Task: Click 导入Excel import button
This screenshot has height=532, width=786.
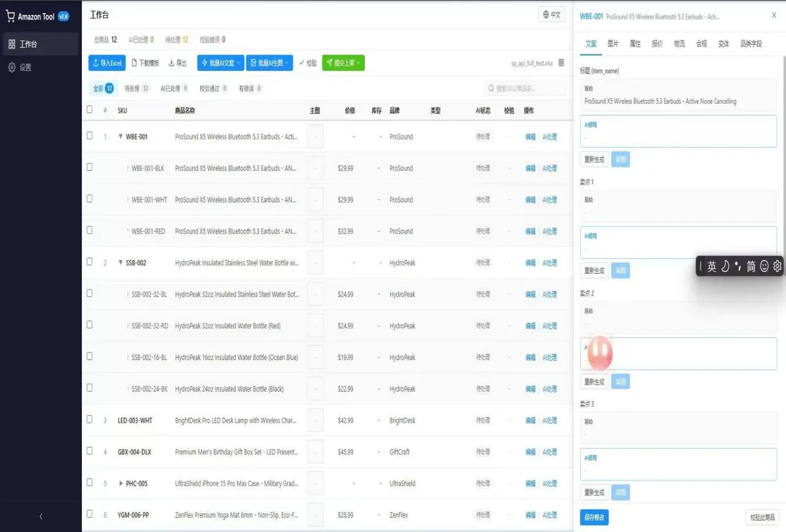Action: (107, 63)
